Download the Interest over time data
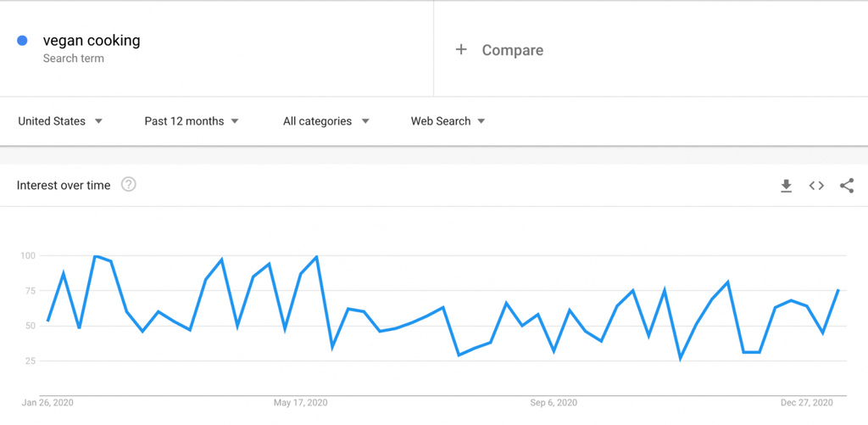Screen dimensions: 868x425 786,186
